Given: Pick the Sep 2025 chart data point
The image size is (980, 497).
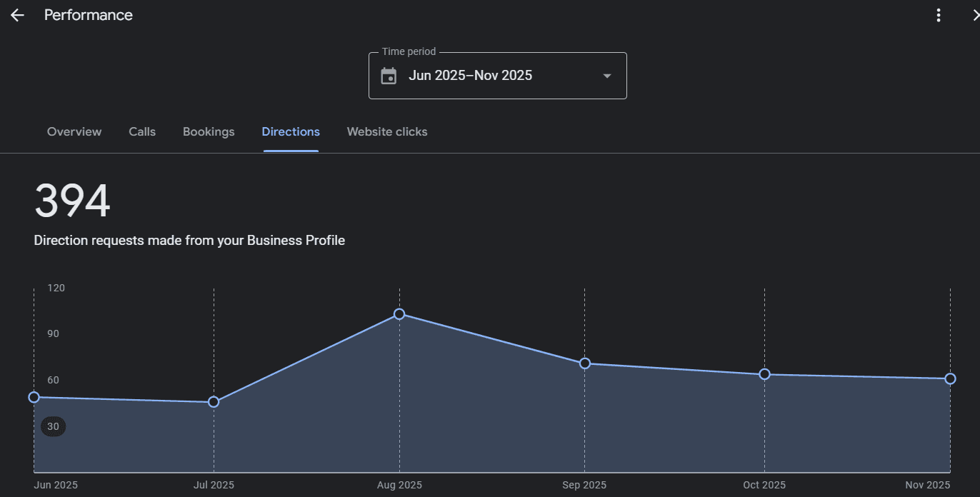Looking at the screenshot, I should [x=585, y=363].
